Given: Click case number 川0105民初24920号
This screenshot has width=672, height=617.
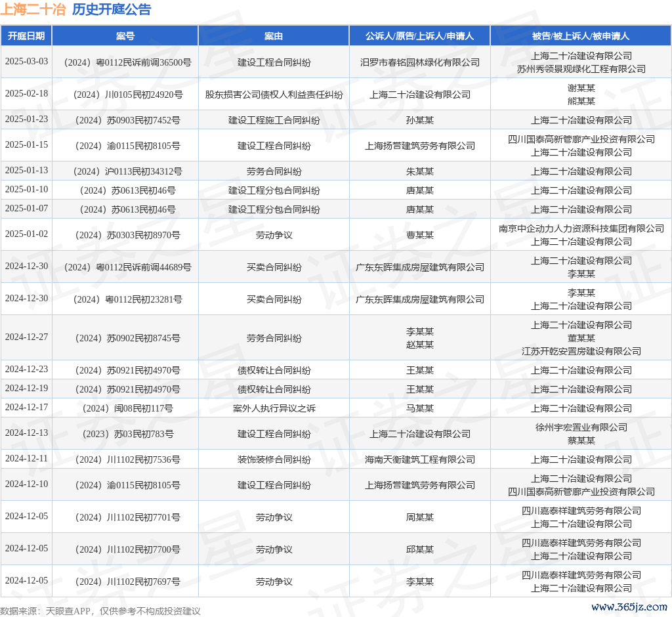Looking at the screenshot, I should tap(128, 95).
